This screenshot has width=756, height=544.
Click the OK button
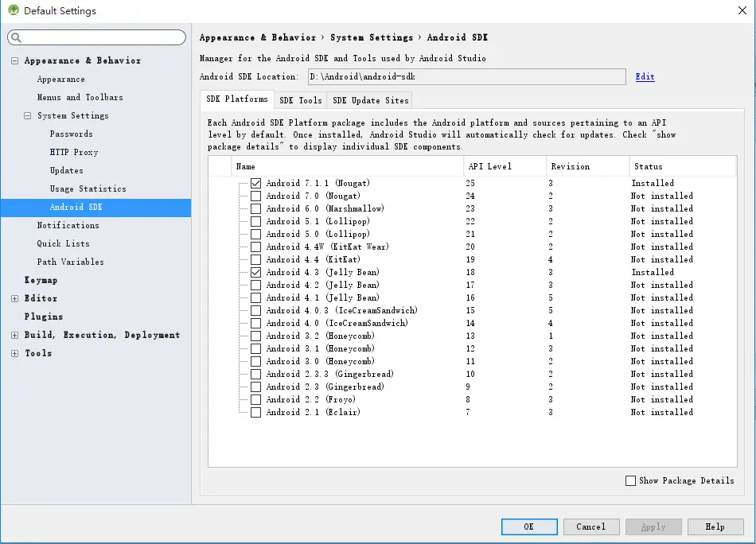tap(529, 527)
